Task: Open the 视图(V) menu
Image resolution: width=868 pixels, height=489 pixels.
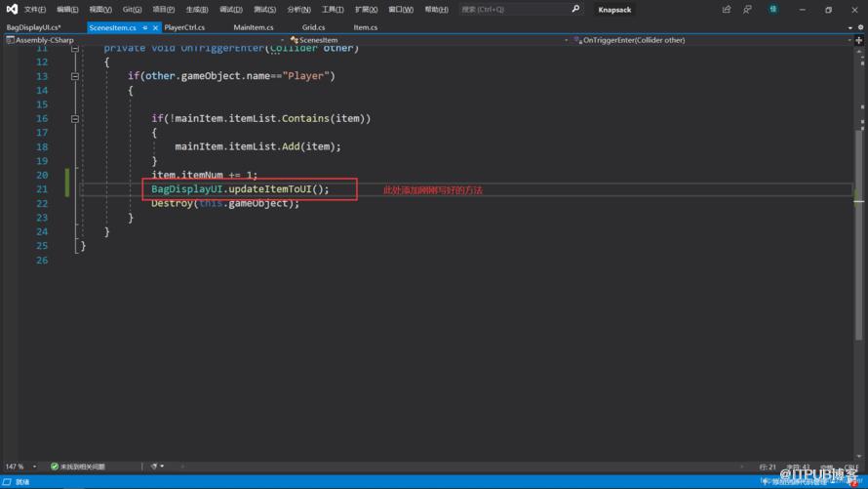Action: pyautogui.click(x=100, y=10)
